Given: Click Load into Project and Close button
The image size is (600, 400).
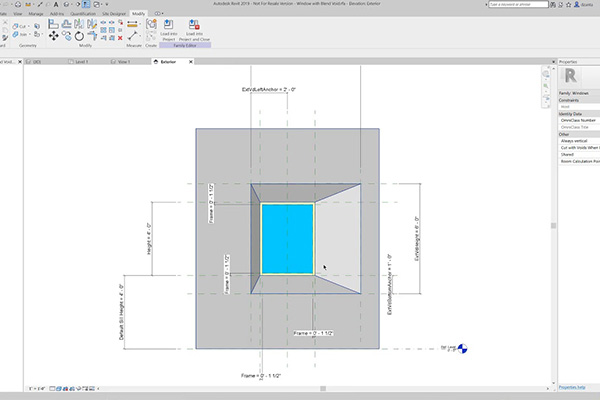Looking at the screenshot, I should point(194,30).
